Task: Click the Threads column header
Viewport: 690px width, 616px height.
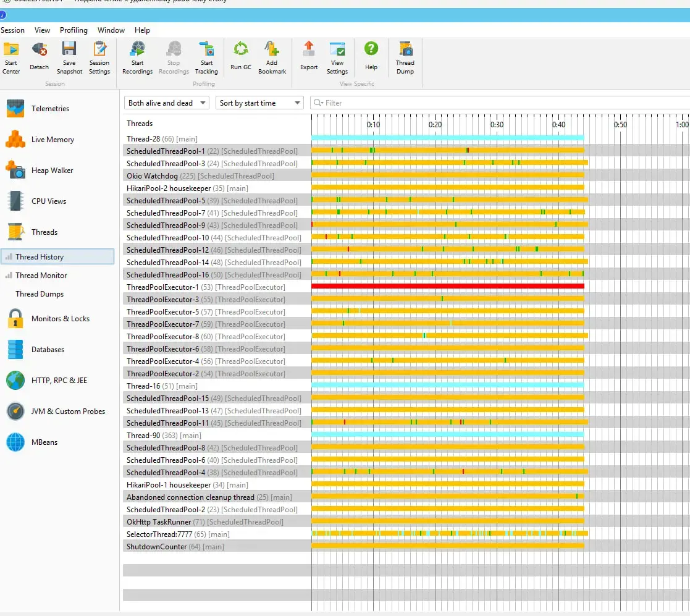Action: pyautogui.click(x=140, y=124)
